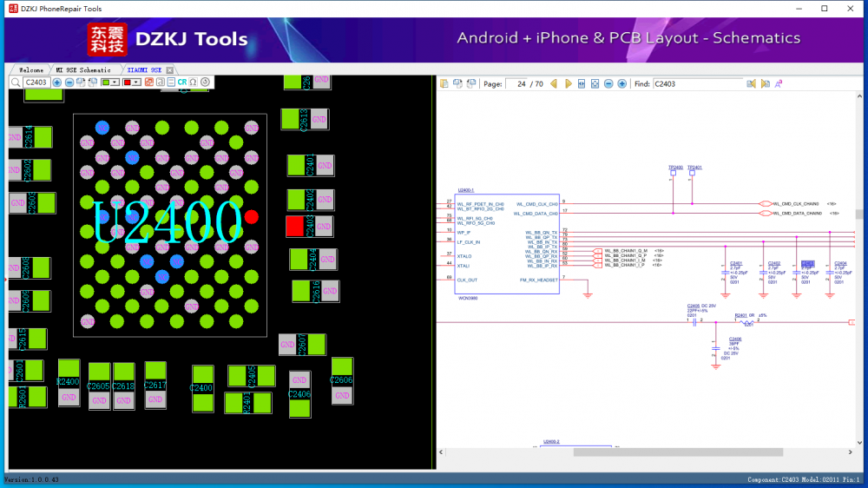Click the blue list icon in PCB toolbar
This screenshot has height=488, width=868.
[x=171, y=82]
